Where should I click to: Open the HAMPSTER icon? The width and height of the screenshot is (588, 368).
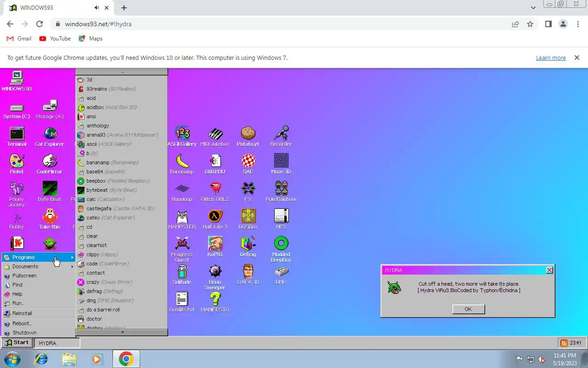182,219
